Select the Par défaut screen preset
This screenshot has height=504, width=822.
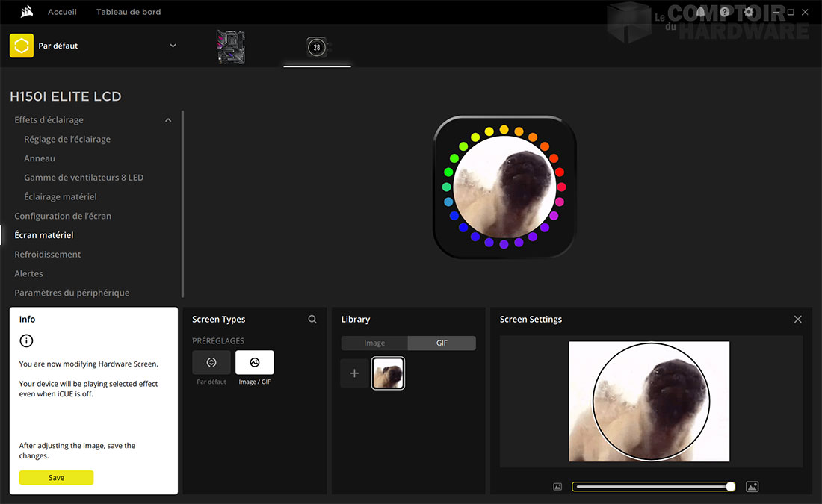[x=211, y=363]
